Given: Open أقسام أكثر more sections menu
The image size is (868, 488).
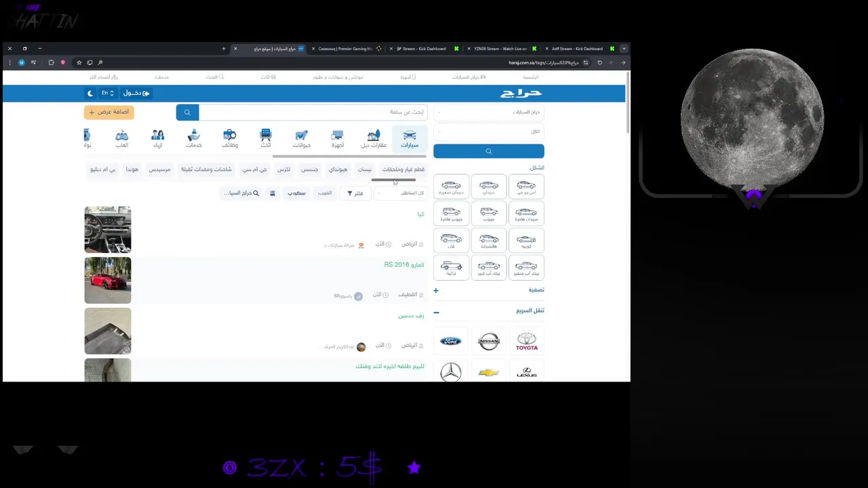Looking at the screenshot, I should [104, 77].
